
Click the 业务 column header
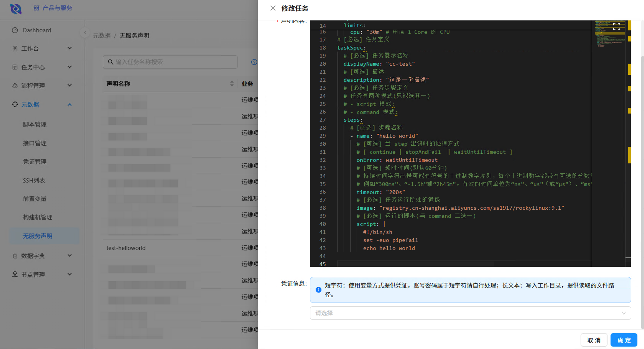[x=247, y=83]
